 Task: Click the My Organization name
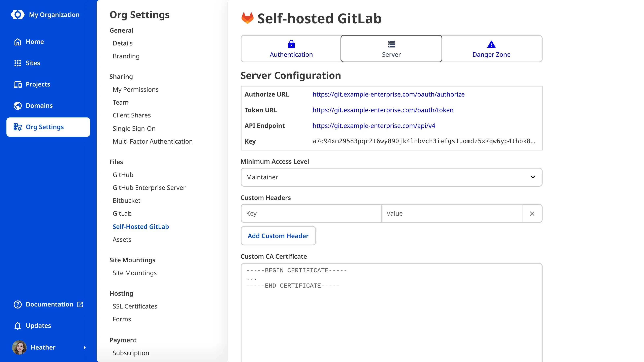point(54,15)
